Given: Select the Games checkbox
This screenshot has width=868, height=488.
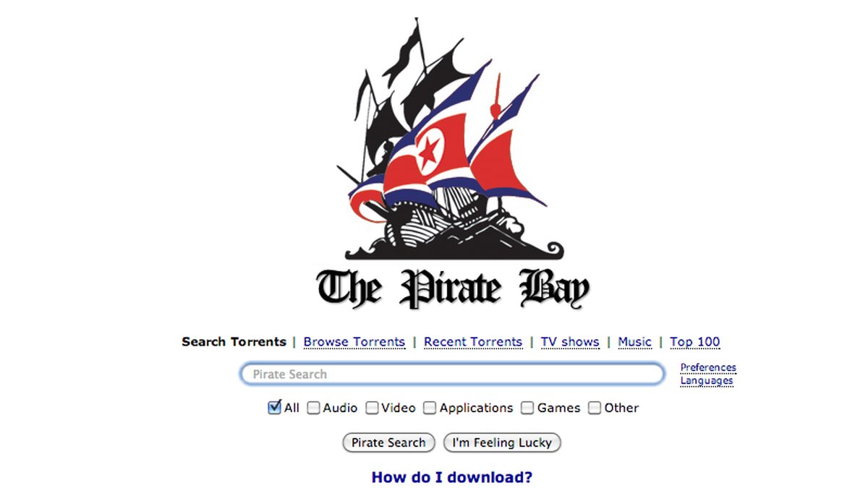Looking at the screenshot, I should click(x=527, y=408).
